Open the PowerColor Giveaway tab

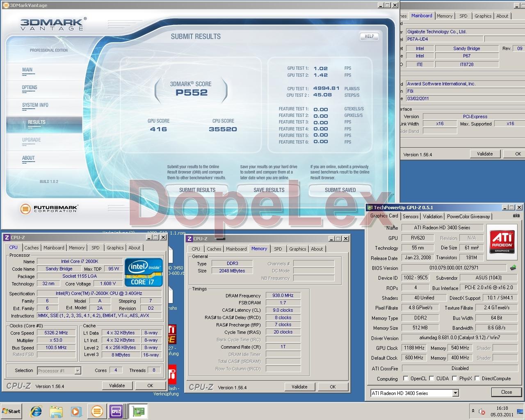click(468, 217)
